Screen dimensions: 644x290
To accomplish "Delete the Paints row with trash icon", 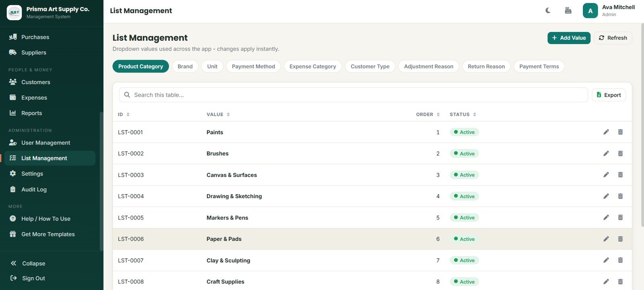I will pyautogui.click(x=620, y=132).
